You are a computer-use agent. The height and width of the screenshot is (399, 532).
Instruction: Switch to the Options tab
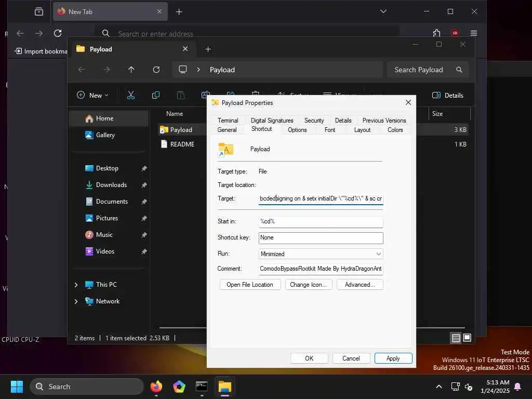pos(297,130)
